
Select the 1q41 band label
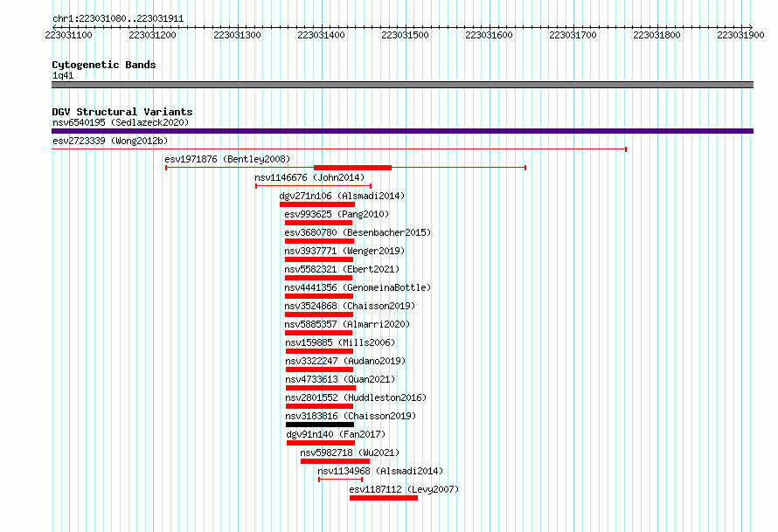tap(63, 75)
